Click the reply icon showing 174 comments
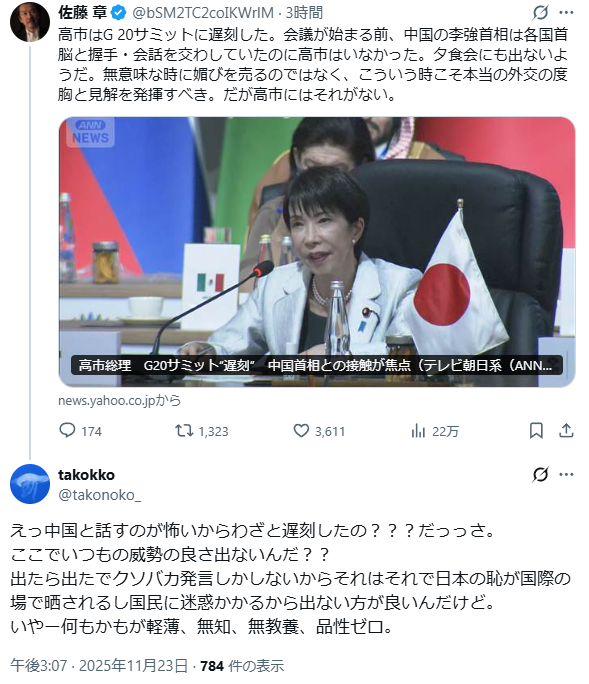The width and height of the screenshot is (589, 684). [x=67, y=431]
